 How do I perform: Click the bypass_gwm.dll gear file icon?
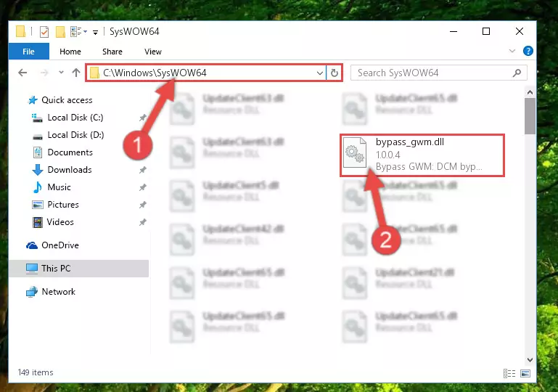click(355, 152)
